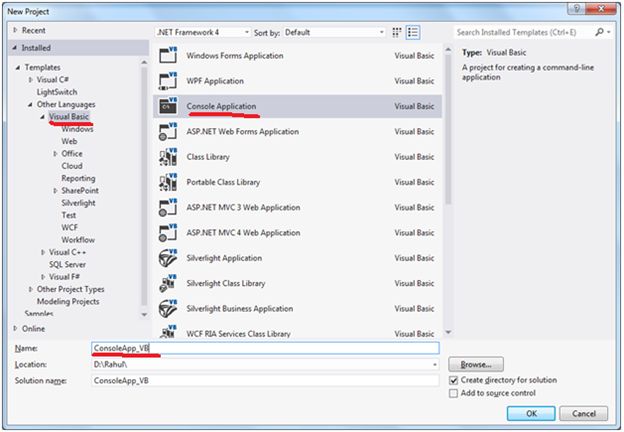
Task: Select LightSwitch in the template tree
Action: [57, 92]
